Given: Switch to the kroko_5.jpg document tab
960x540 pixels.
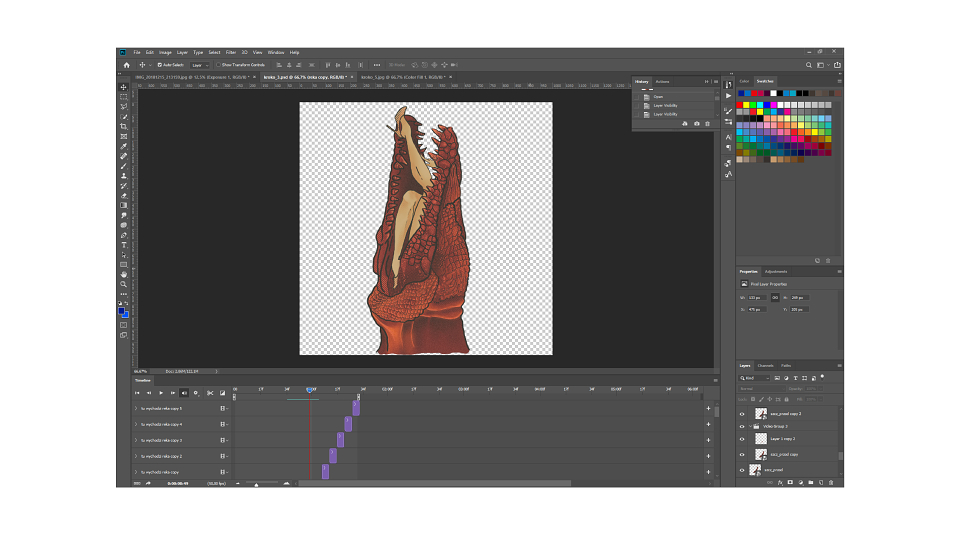Looking at the screenshot, I should click(403, 77).
